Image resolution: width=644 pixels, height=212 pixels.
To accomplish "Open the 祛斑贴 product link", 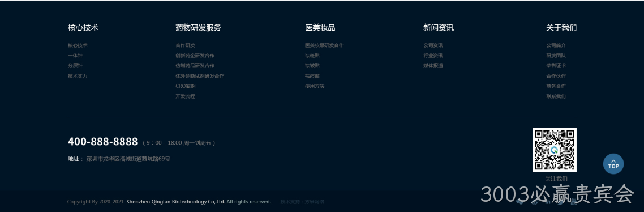I will point(312,56).
